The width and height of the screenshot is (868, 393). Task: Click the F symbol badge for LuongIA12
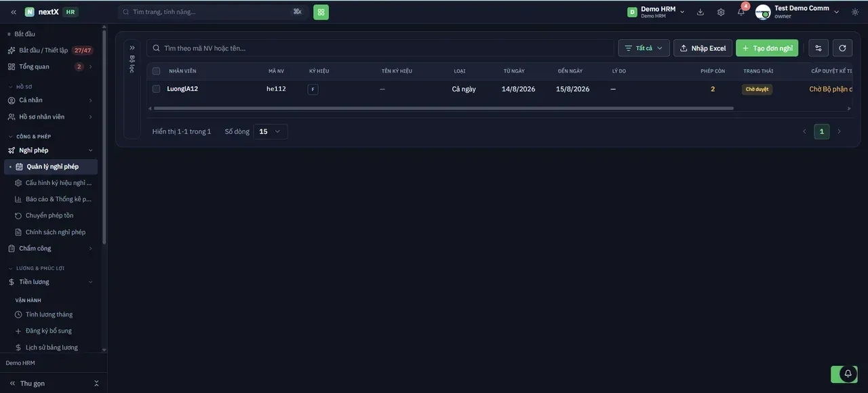313,89
